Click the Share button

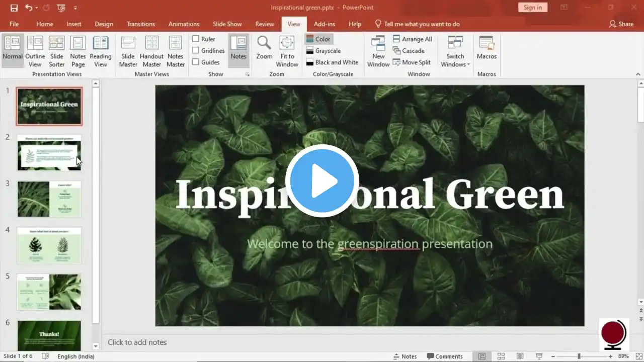(621, 24)
